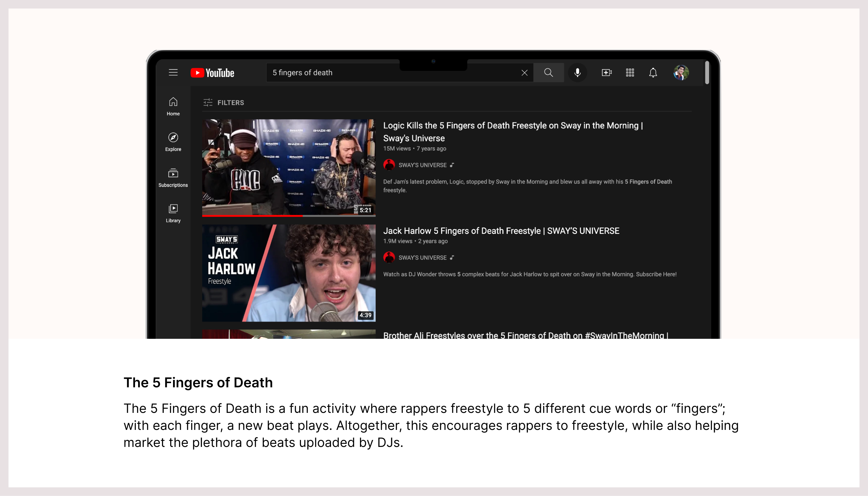Click the 'Watch as DJ Wonder throws' description

[530, 274]
